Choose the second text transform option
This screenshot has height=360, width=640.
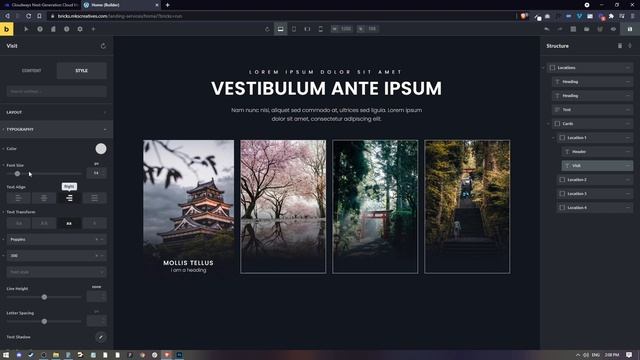click(44, 223)
